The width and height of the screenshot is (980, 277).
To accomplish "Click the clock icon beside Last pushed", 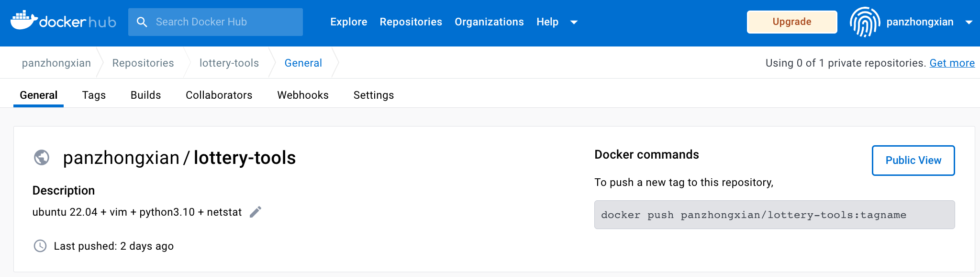I will (x=40, y=246).
